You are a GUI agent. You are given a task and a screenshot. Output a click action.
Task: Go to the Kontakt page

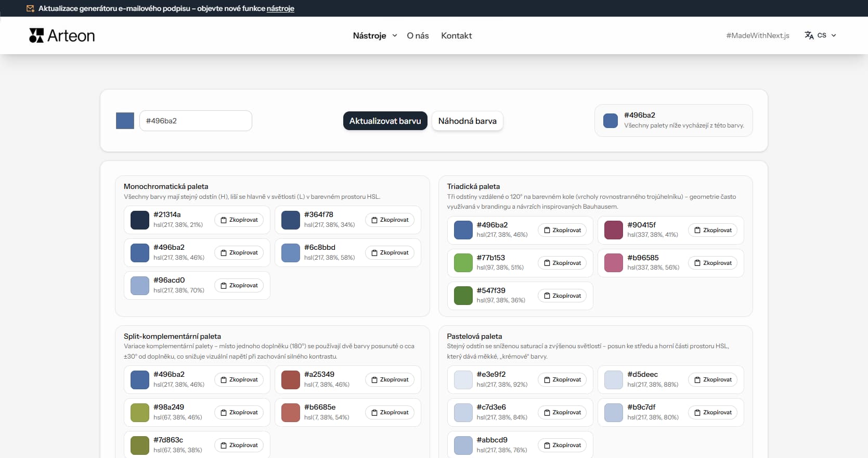456,35
